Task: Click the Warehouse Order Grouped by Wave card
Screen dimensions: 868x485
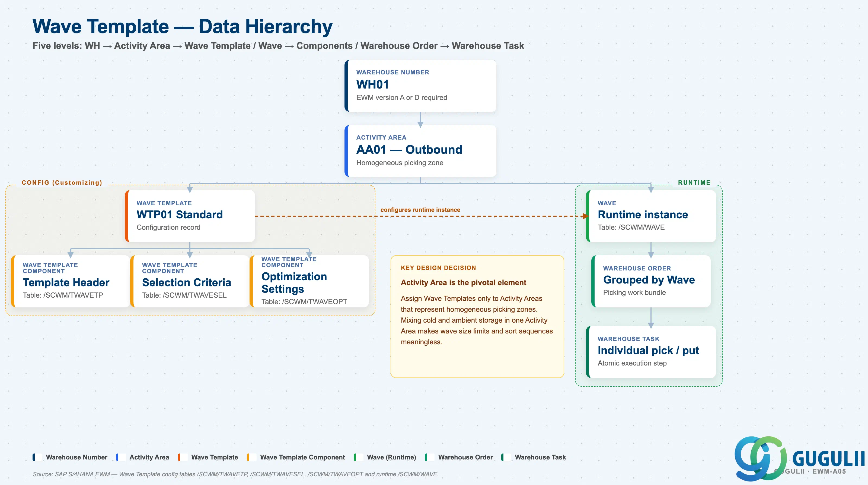Action: click(x=651, y=281)
